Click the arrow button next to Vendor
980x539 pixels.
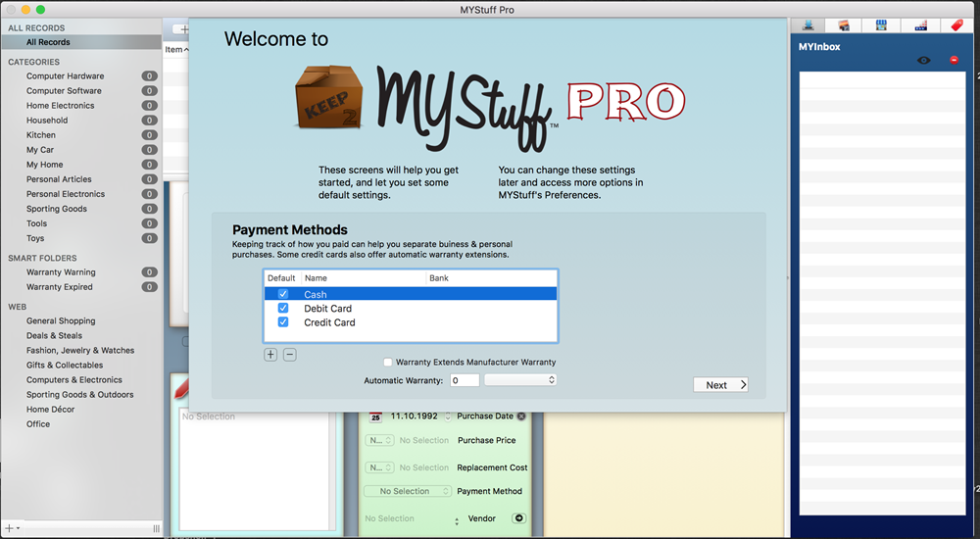tap(518, 518)
